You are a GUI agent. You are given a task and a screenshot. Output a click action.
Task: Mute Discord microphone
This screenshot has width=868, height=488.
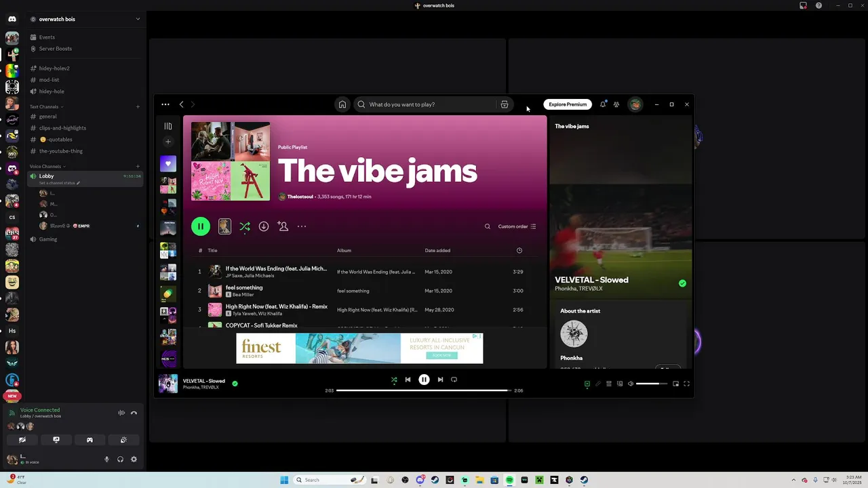[x=106, y=460]
